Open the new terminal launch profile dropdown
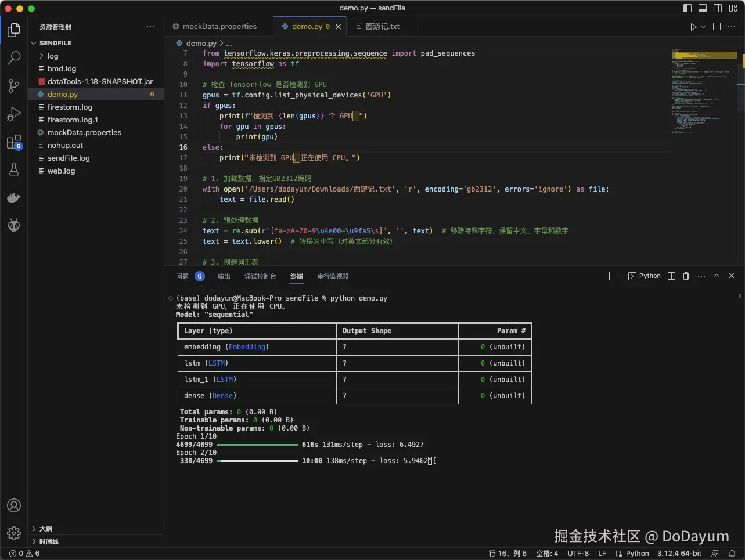Screen dimensions: 745x560 click(x=619, y=276)
